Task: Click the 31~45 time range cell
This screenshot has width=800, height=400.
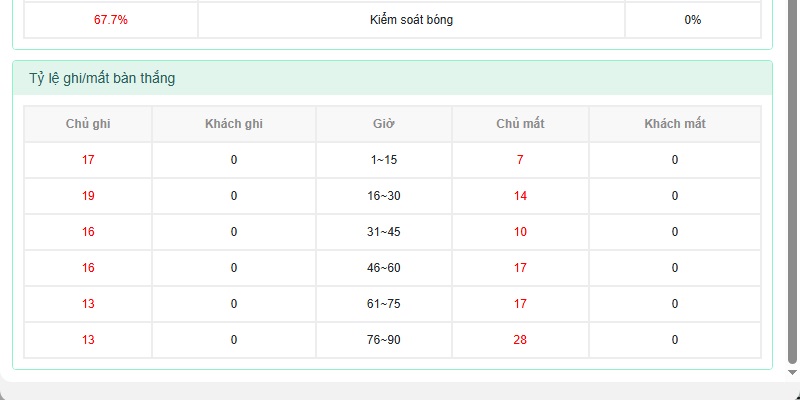Action: 384,232
